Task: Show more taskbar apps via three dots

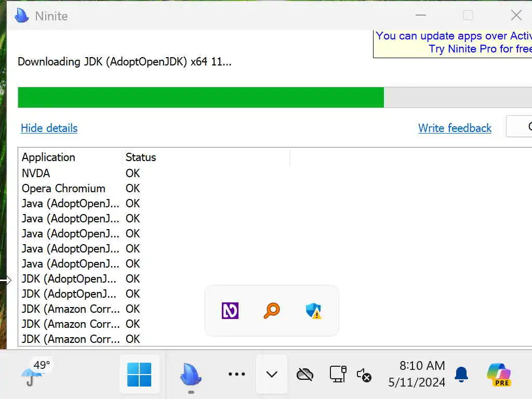Action: pyautogui.click(x=236, y=374)
